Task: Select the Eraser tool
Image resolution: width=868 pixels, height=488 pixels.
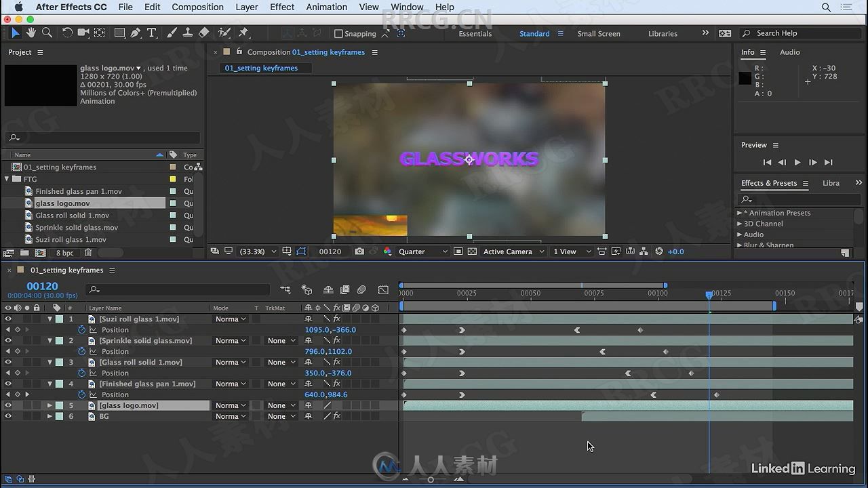Action: coord(204,33)
